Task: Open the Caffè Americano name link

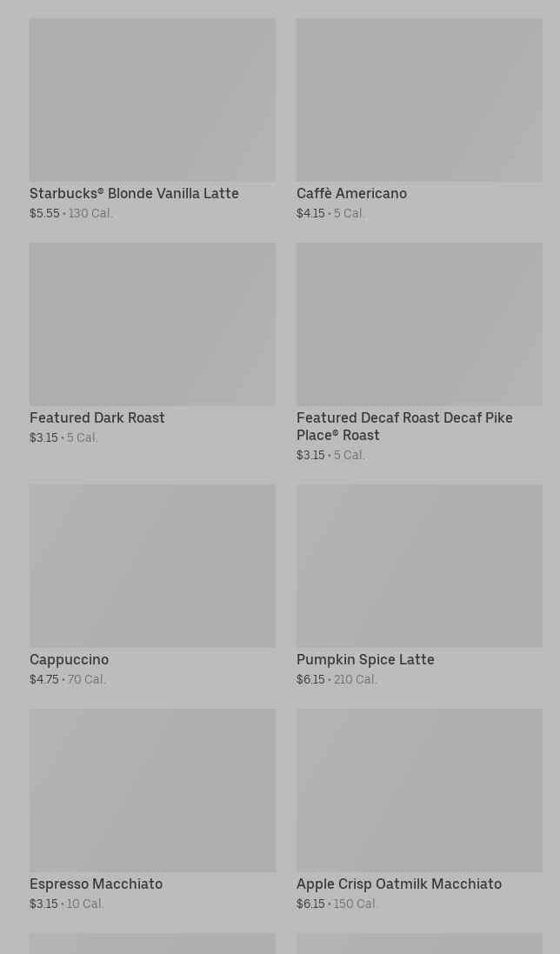Action: (351, 193)
